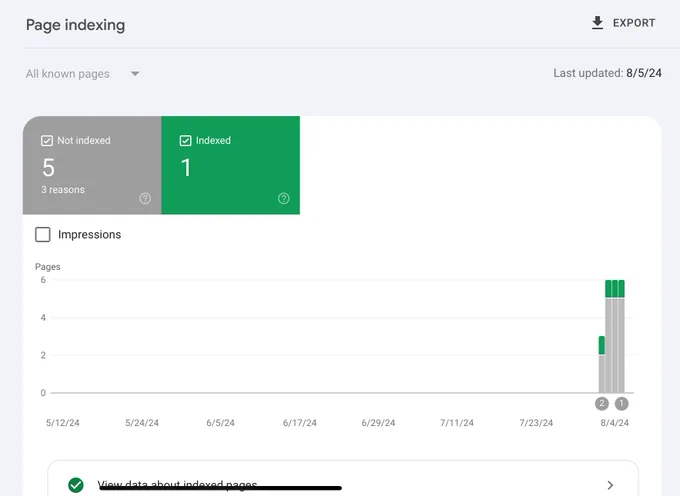Open help icon in Not indexed card
680x496 pixels.
coord(145,199)
